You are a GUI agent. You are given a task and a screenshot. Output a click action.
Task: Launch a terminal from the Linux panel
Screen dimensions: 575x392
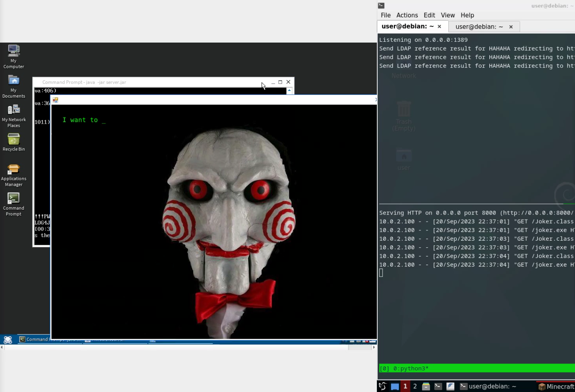(x=438, y=386)
